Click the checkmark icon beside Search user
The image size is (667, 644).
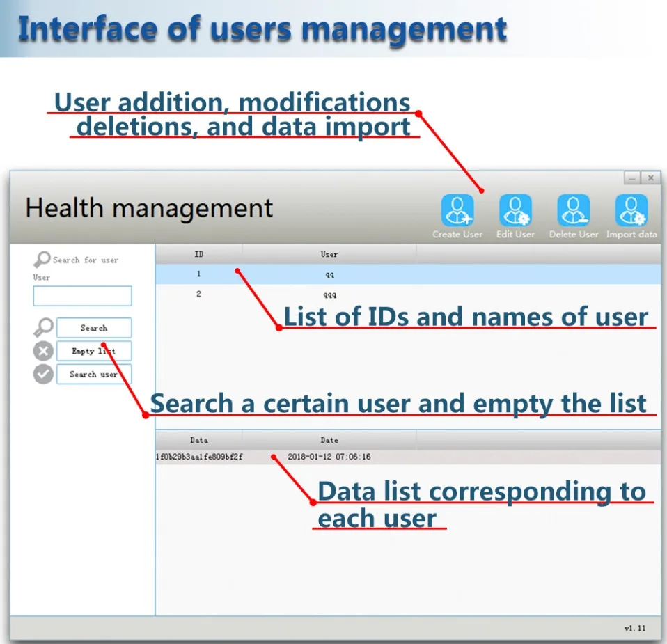(43, 375)
